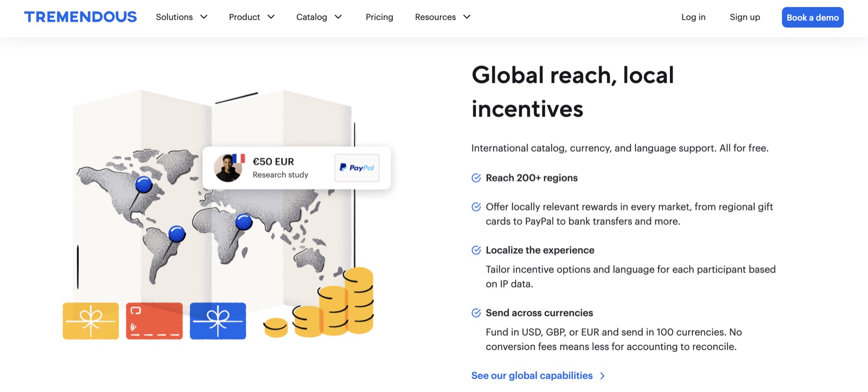Open the Resources dropdown menu
868x392 pixels.
pos(443,17)
